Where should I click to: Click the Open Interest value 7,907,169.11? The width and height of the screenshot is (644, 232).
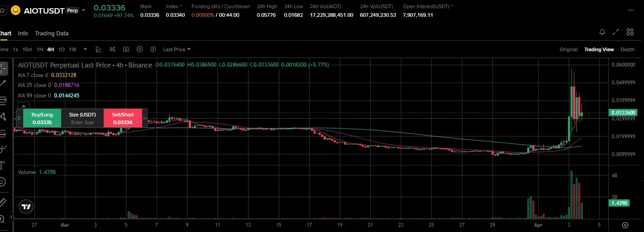pyautogui.click(x=418, y=15)
